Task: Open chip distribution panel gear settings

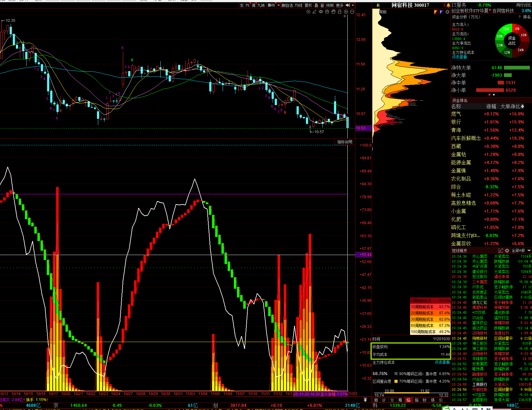Action: click(447, 12)
